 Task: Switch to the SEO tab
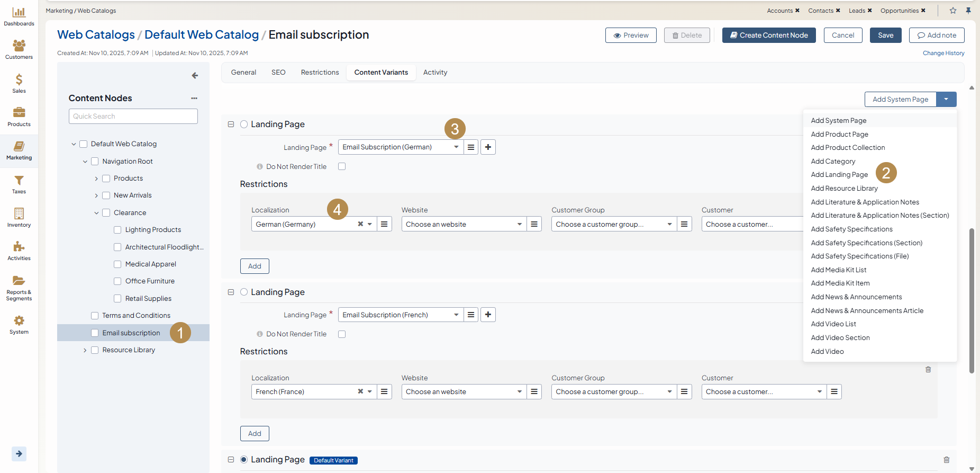coord(278,73)
